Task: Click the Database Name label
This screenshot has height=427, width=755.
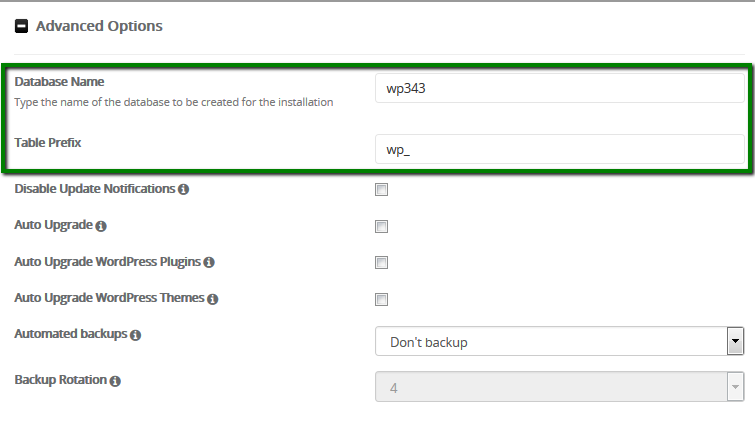Action: pos(59,82)
